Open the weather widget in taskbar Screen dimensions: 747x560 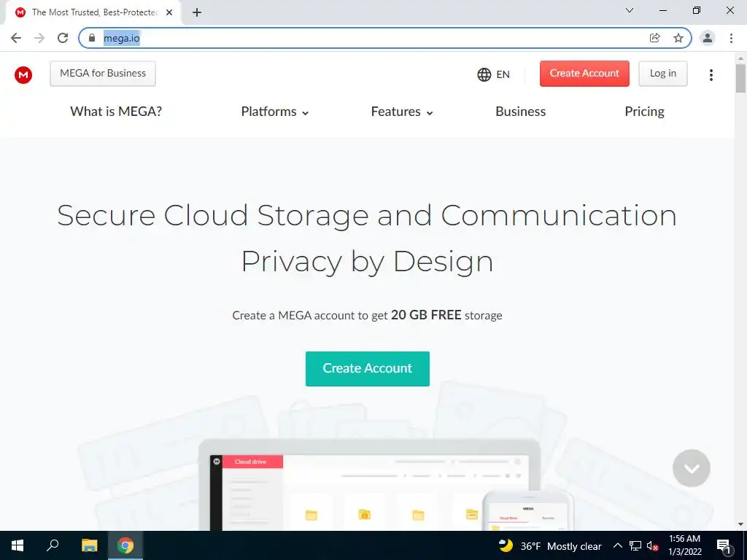[550, 545]
